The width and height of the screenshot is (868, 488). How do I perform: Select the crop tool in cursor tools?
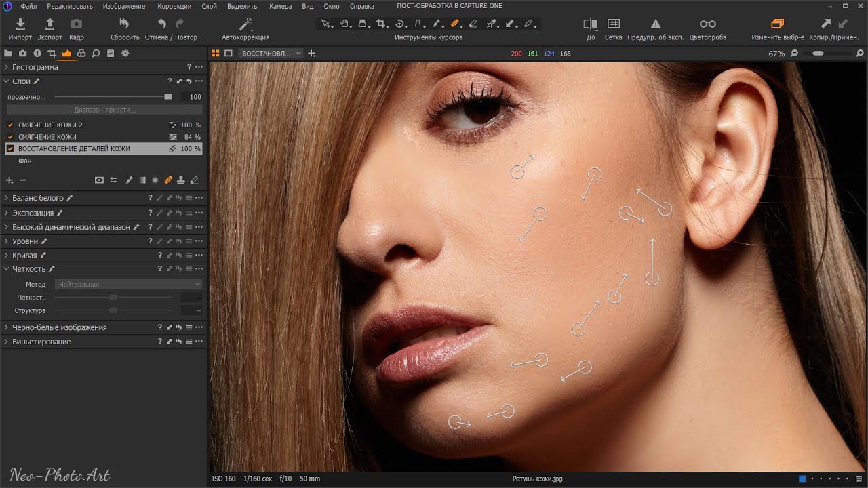point(381,24)
